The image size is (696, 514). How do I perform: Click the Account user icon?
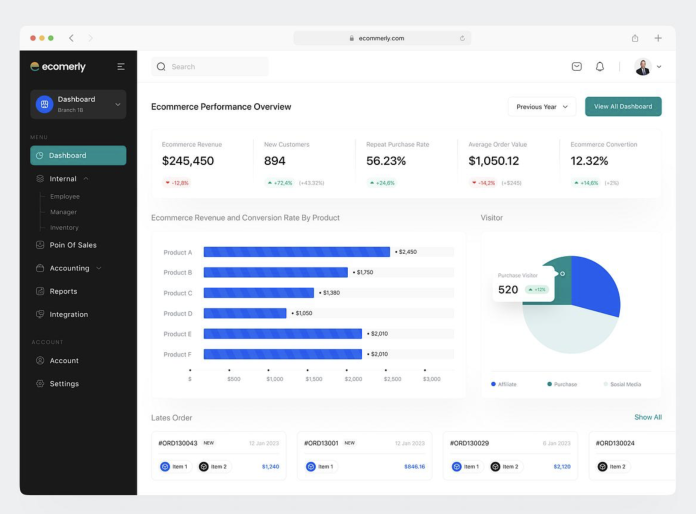point(40,360)
